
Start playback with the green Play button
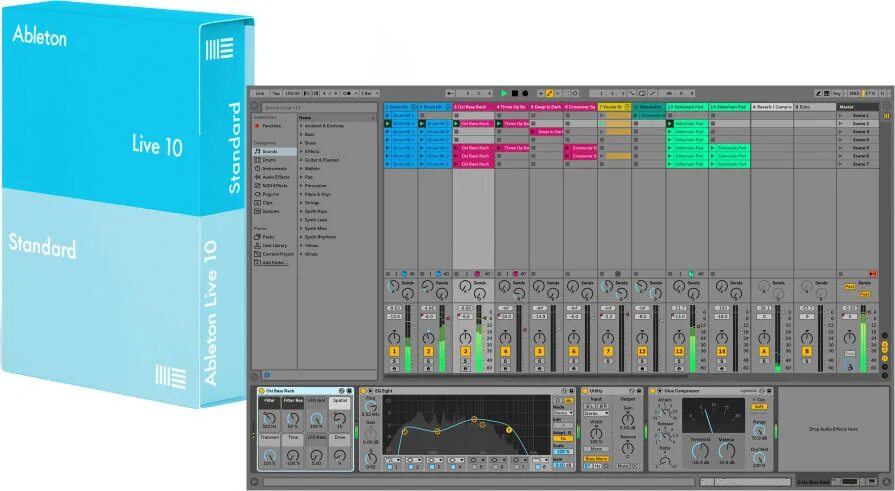click(x=504, y=93)
